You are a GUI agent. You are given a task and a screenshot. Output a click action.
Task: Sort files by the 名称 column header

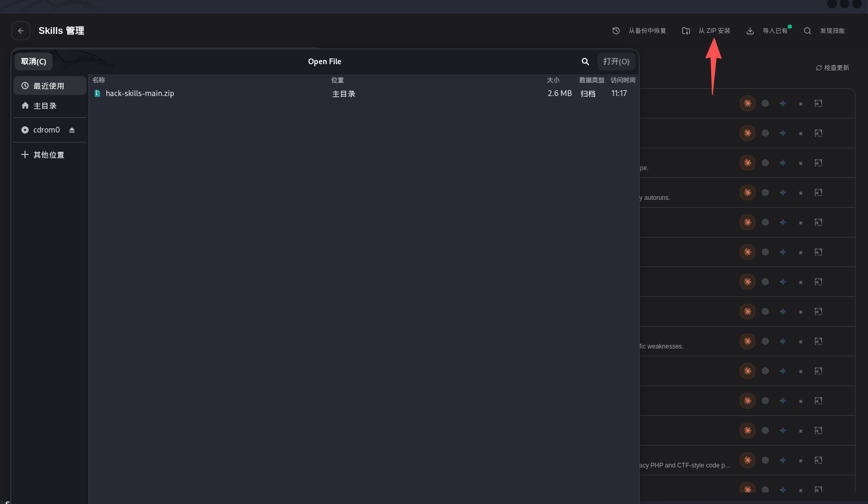[99, 80]
